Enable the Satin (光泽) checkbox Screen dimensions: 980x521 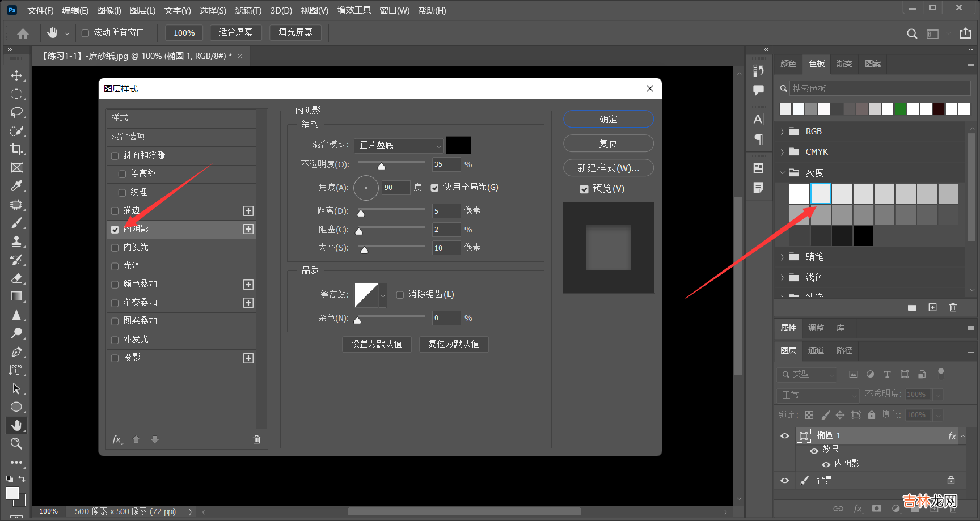point(115,266)
